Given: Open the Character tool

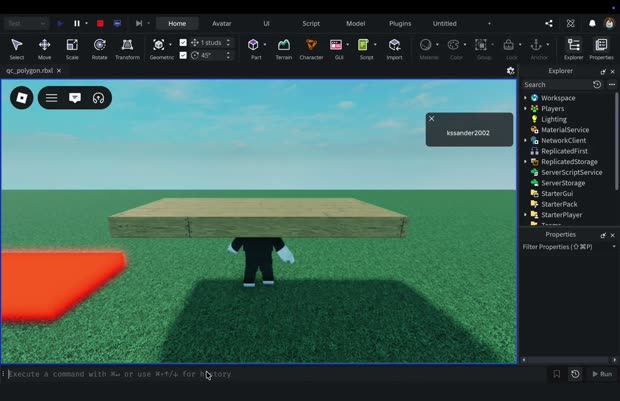Looking at the screenshot, I should [x=311, y=49].
